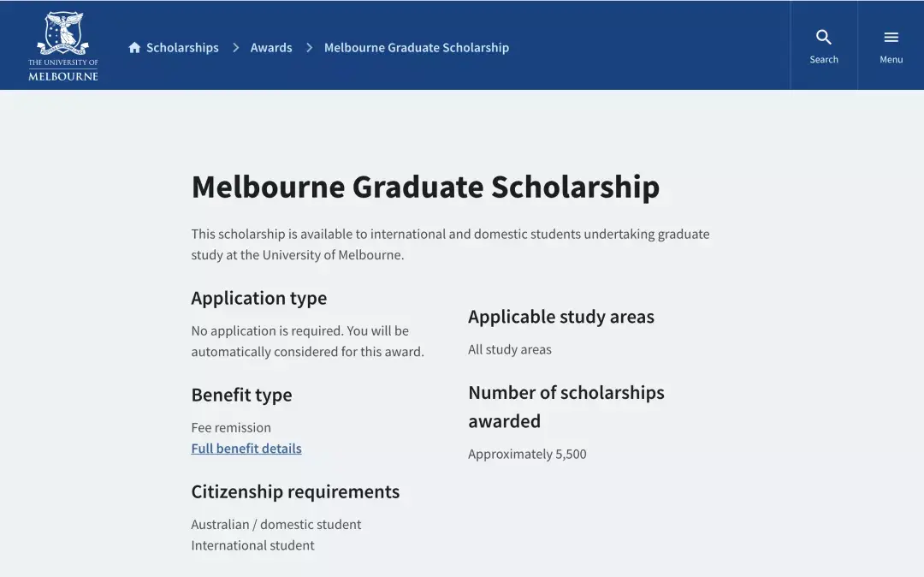Click the chevron after Awards breadcrumb

coord(309,48)
